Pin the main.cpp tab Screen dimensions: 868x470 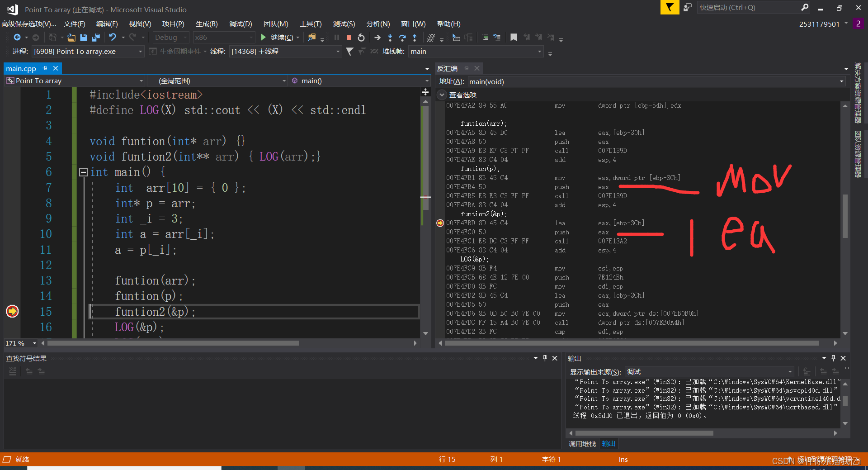[x=45, y=68]
